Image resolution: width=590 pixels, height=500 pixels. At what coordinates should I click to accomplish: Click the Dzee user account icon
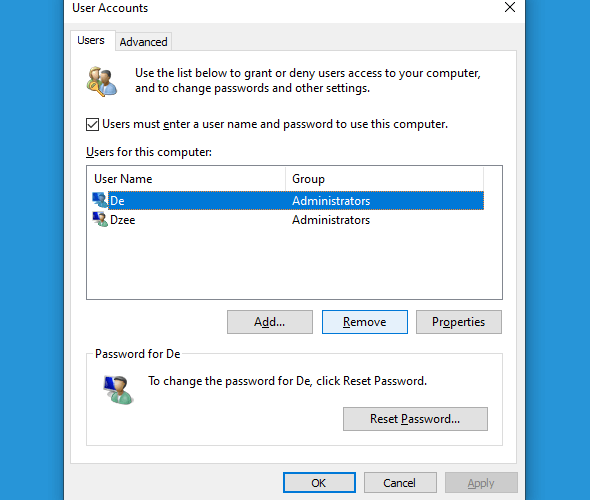100,219
